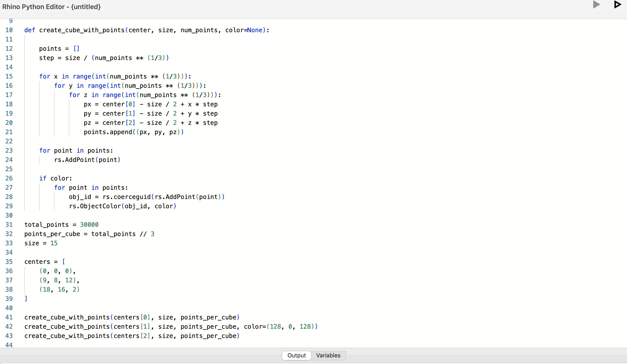This screenshot has height=364, width=627.
Task: Toggle a breakpoint on line 41
Action: coord(9,317)
